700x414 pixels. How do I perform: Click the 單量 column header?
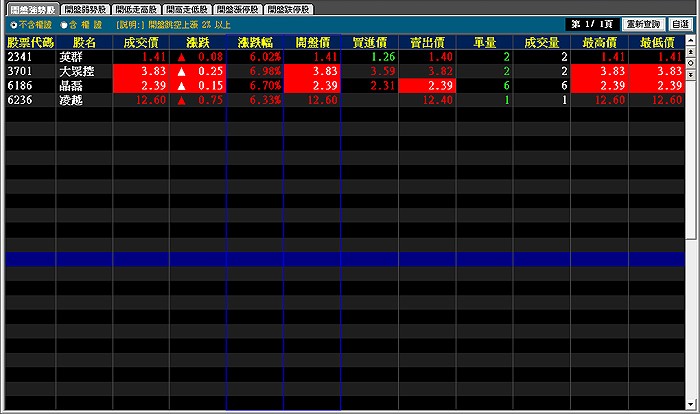point(484,42)
